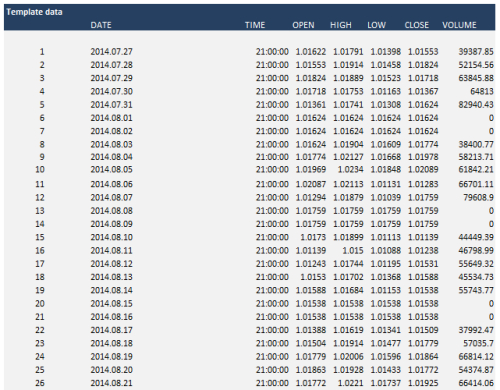Select the DATE column header
The image size is (500, 390).
tap(101, 25)
